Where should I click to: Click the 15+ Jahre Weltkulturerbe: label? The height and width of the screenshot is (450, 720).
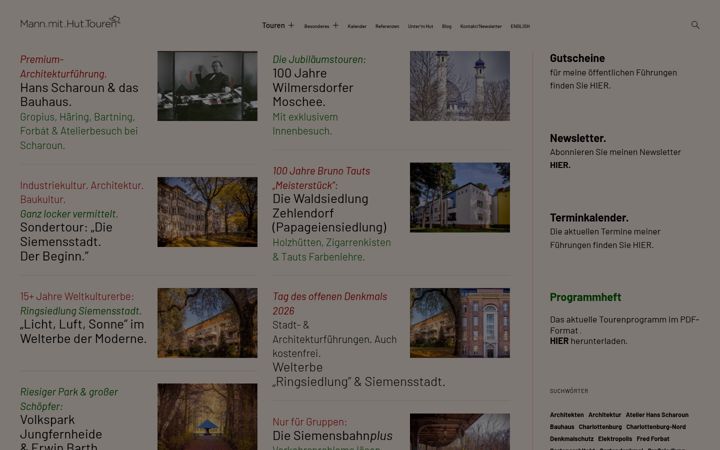coord(77,296)
